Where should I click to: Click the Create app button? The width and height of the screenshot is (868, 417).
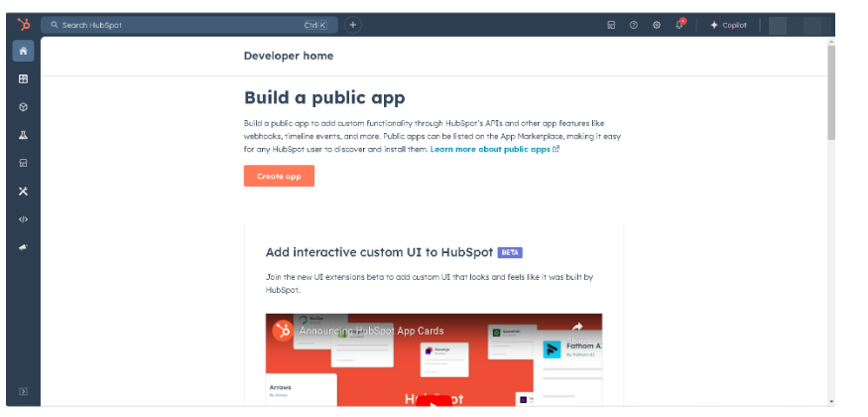click(x=279, y=176)
